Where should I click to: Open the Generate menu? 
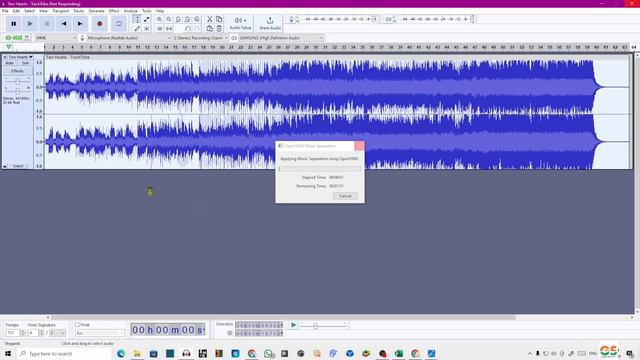pyautogui.click(x=96, y=11)
